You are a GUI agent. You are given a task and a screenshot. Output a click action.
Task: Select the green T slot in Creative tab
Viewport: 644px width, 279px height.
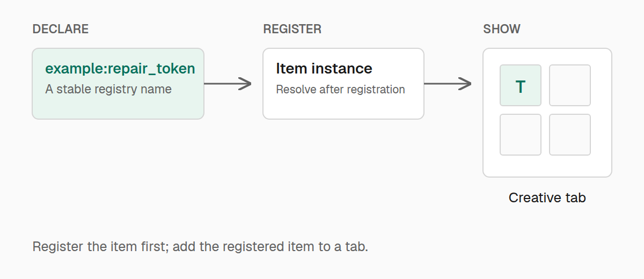click(521, 85)
